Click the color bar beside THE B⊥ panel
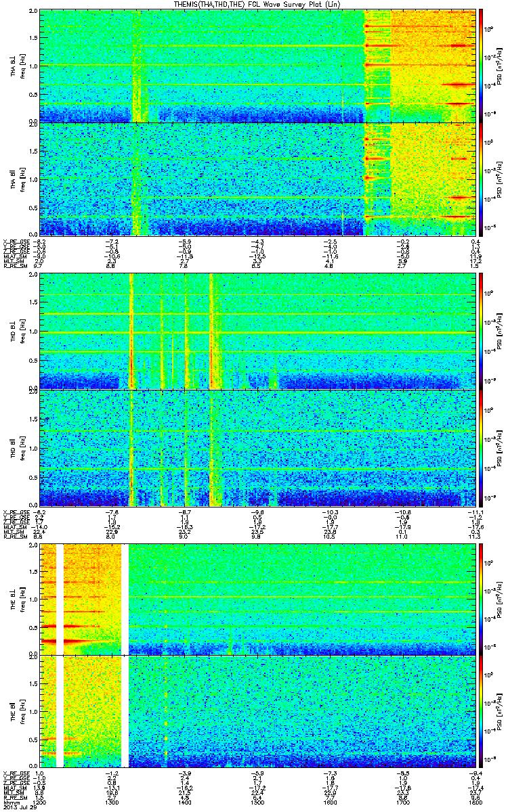The height and width of the screenshot is (812, 508). (x=481, y=598)
